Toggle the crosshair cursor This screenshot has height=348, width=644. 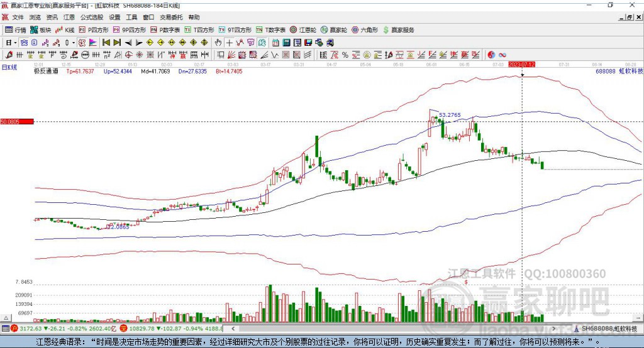click(229, 43)
